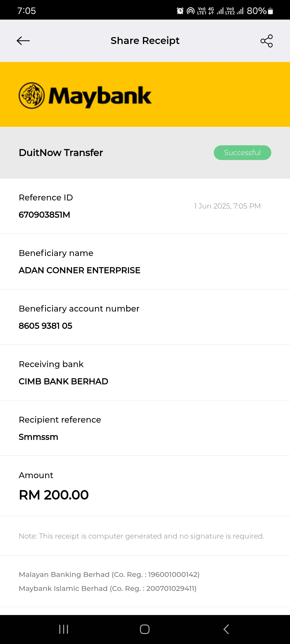Tap recipient reference Smmssm
The width and height of the screenshot is (290, 644).
pyautogui.click(x=38, y=437)
